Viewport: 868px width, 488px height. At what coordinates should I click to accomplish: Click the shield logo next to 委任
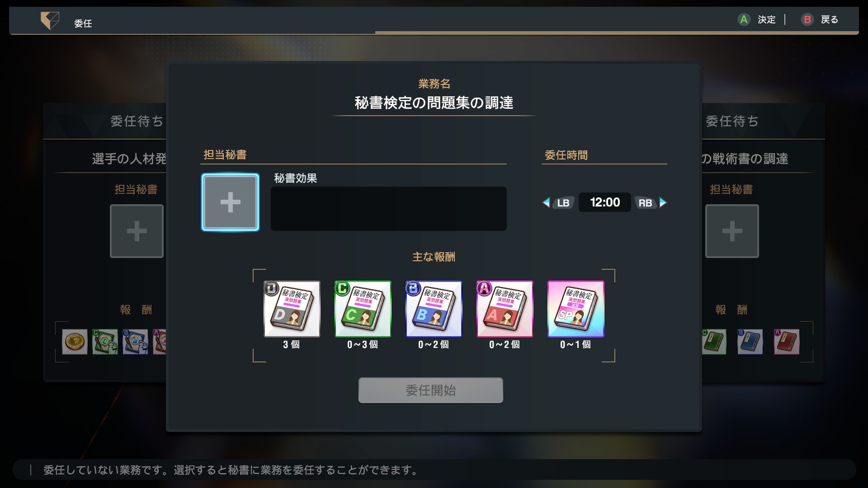(x=50, y=20)
